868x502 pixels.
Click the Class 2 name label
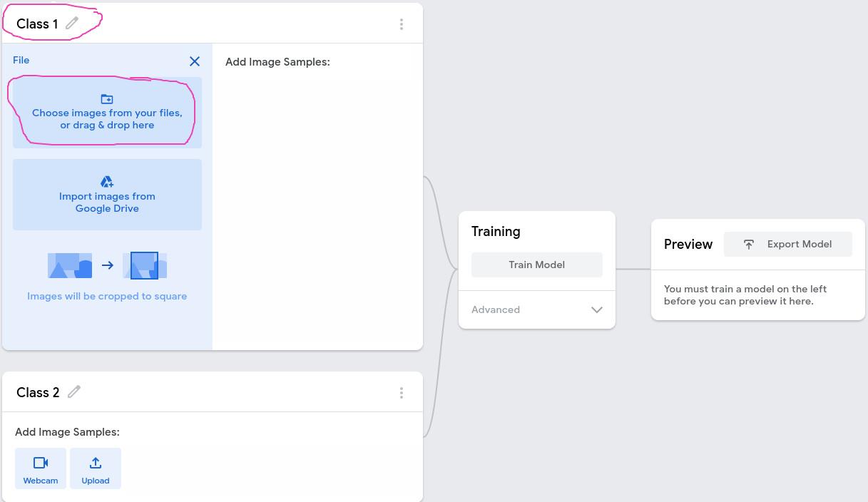[38, 393]
